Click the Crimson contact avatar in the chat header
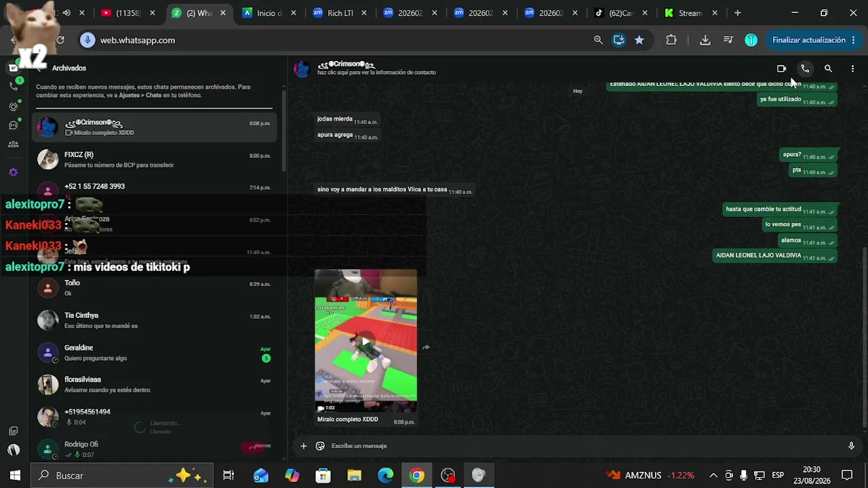This screenshot has height=488, width=868. point(302,68)
